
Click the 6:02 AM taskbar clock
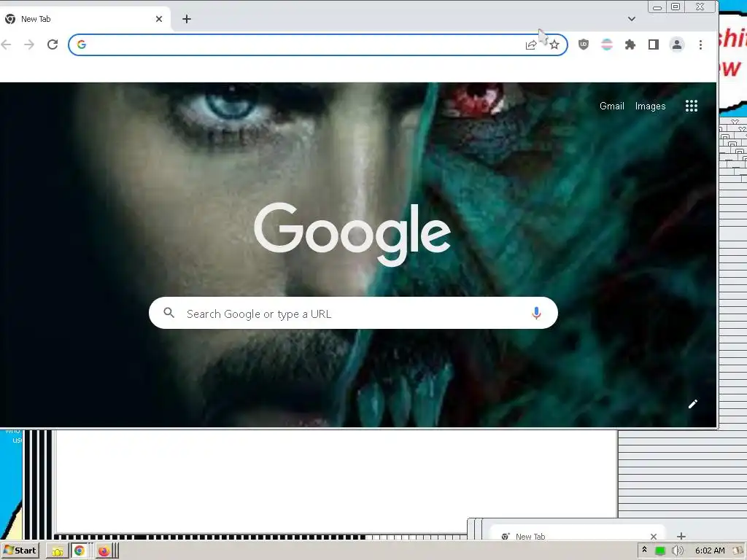pos(710,551)
